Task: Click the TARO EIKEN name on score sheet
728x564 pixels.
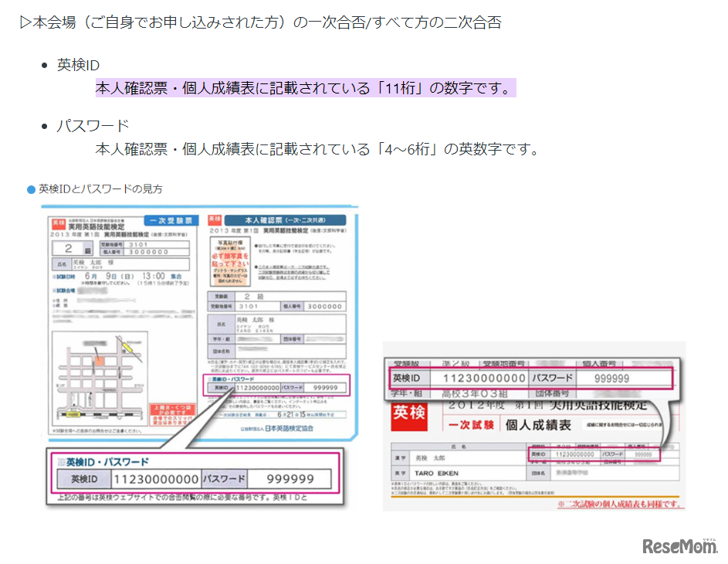Action: coord(436,474)
